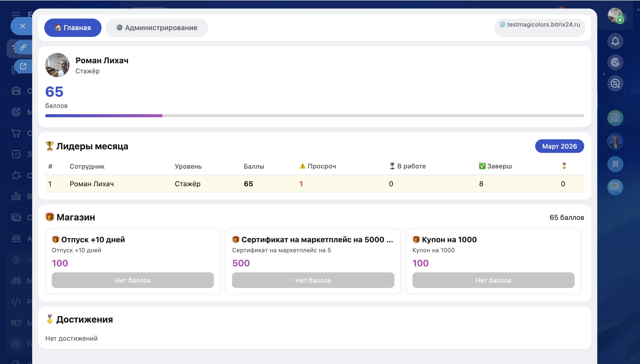Click the green news feed icon
Screen dimensions: 640x364
point(615,118)
